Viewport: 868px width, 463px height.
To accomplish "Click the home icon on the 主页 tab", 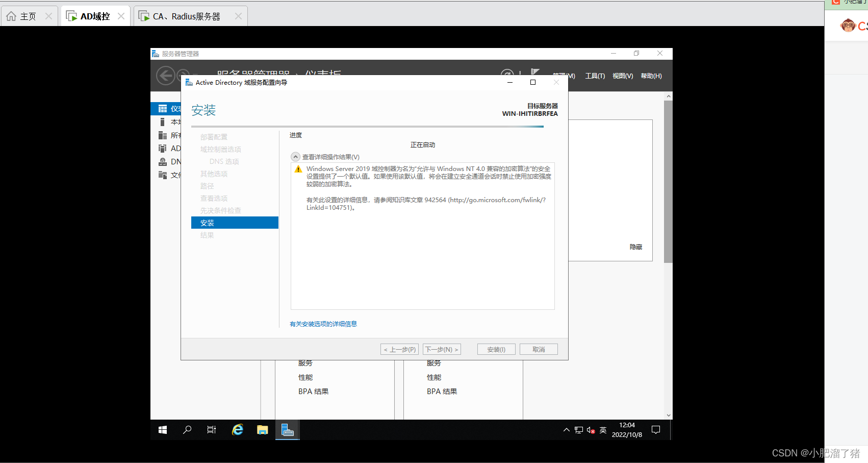I will [x=11, y=16].
